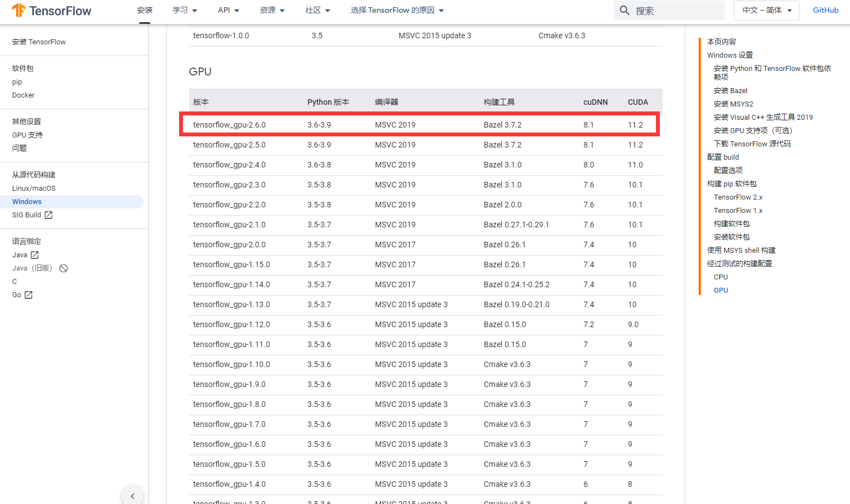Open the GitHub link
850x504 pixels.
click(x=826, y=10)
